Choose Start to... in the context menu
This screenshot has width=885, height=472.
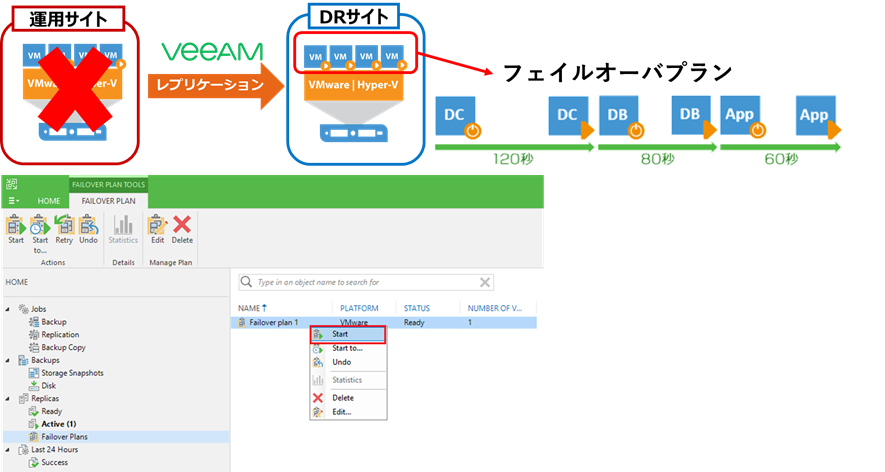coord(348,348)
